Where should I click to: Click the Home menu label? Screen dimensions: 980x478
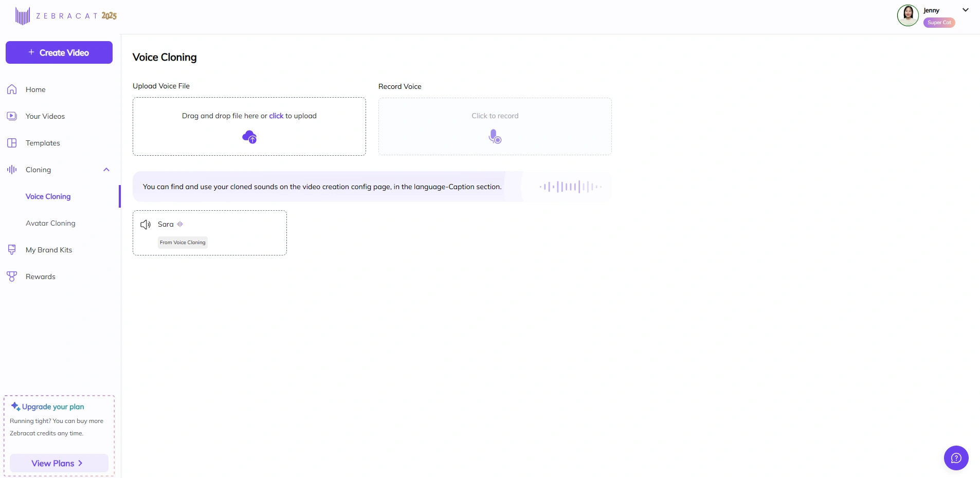35,89
